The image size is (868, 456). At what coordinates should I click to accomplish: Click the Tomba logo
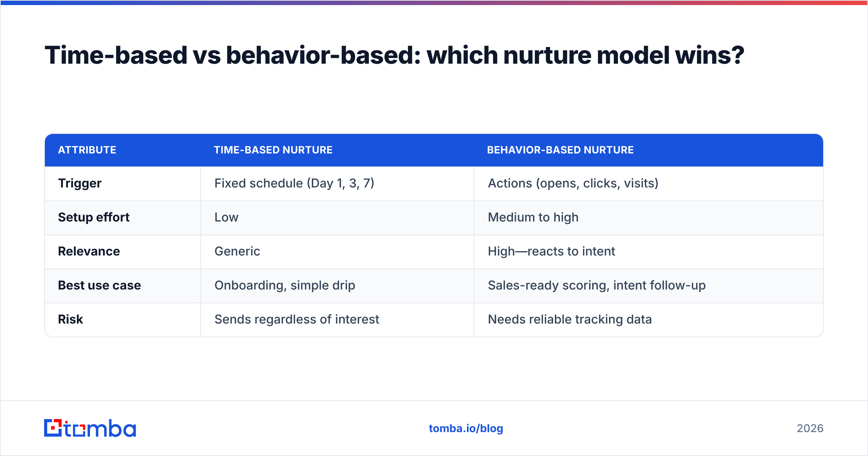pos(90,428)
